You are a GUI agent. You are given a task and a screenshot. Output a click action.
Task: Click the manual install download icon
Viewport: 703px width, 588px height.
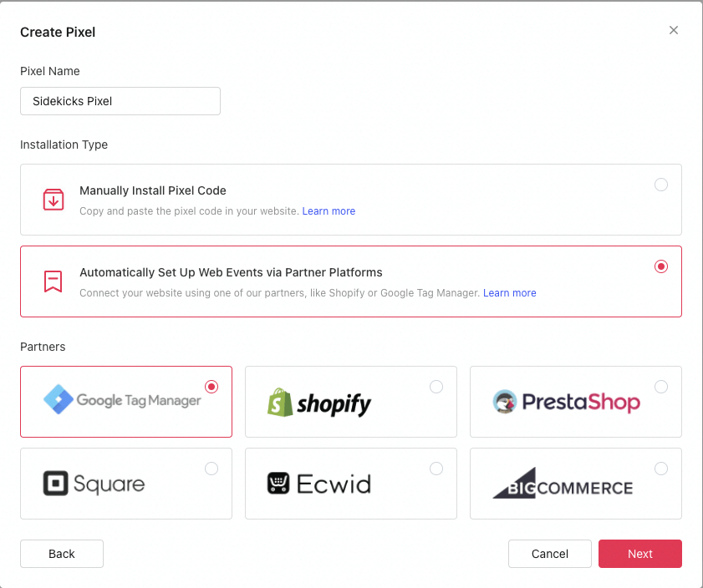[x=53, y=200]
